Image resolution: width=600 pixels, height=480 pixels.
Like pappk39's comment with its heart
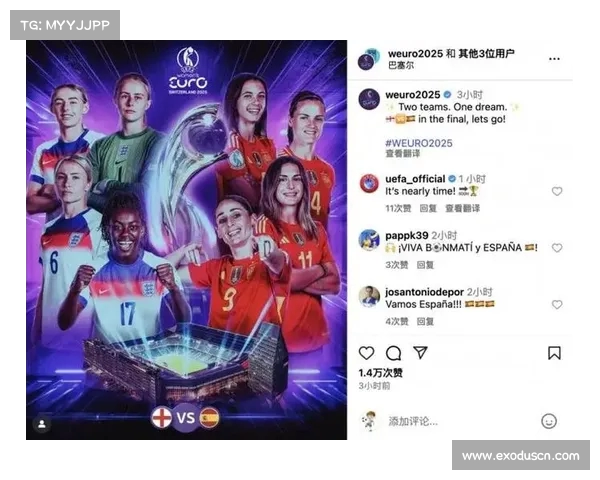click(557, 248)
